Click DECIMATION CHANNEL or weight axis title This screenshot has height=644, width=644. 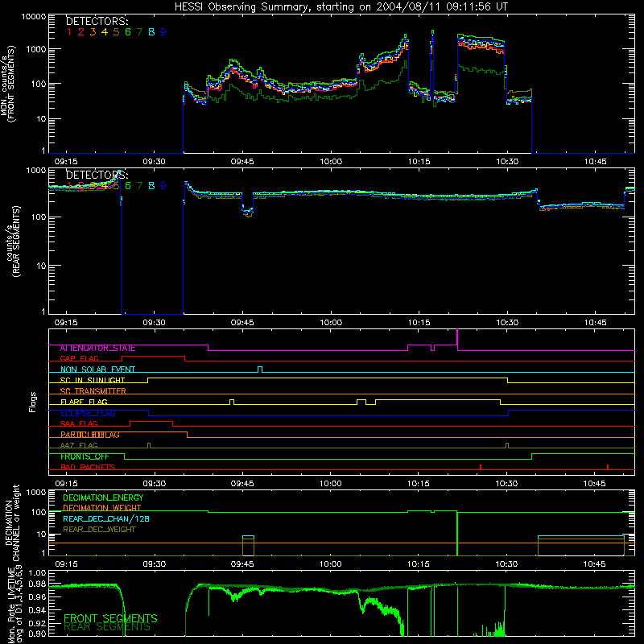[x=12, y=522]
